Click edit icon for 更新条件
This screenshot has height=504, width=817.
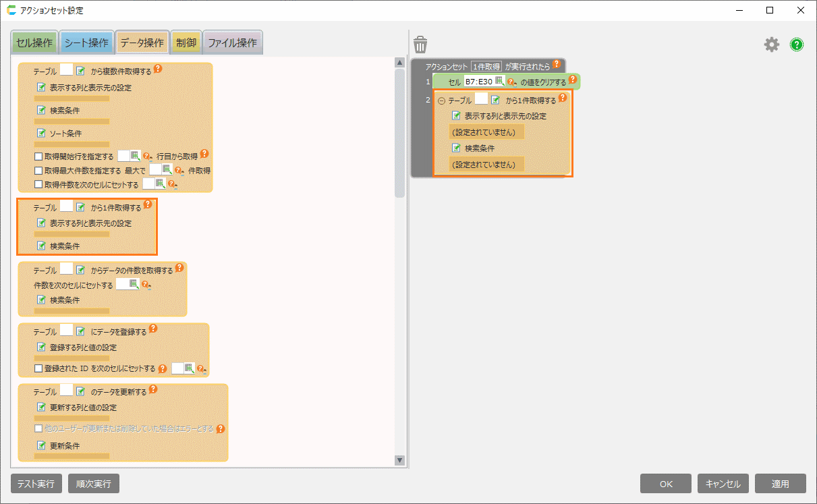tap(41, 446)
